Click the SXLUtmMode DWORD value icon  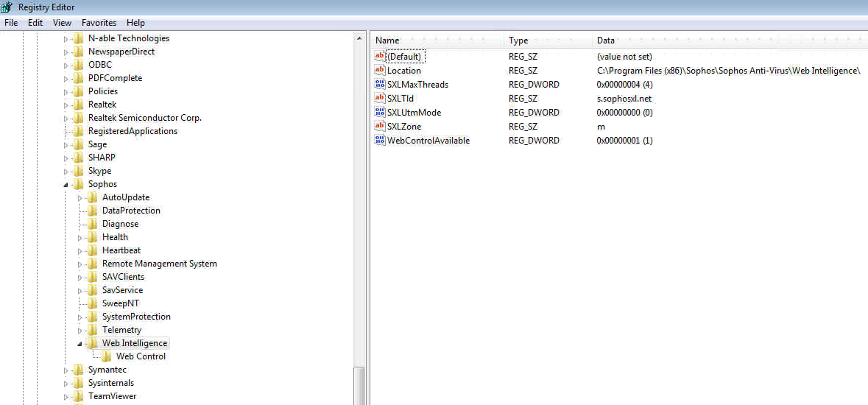(380, 112)
